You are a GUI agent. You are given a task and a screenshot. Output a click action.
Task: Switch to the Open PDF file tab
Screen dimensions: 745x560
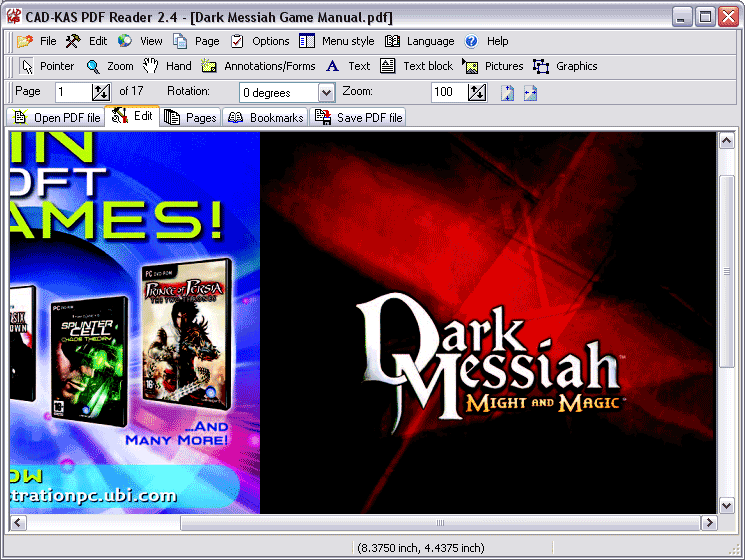[x=56, y=117]
